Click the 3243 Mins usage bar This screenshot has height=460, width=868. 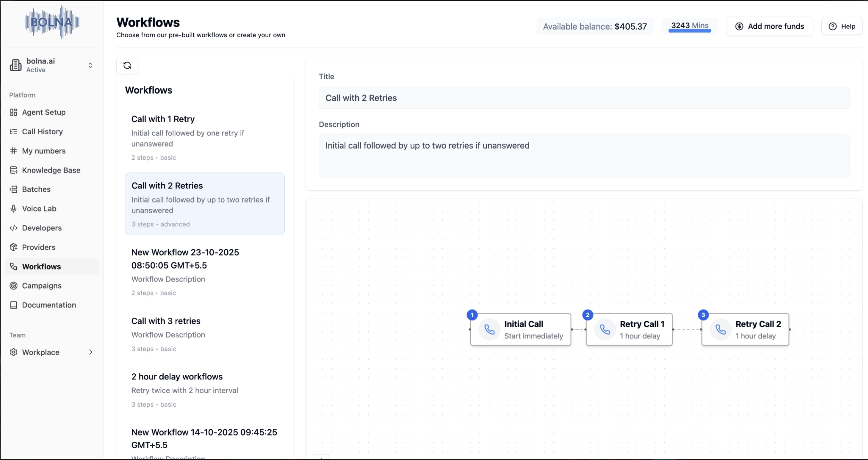689,26
